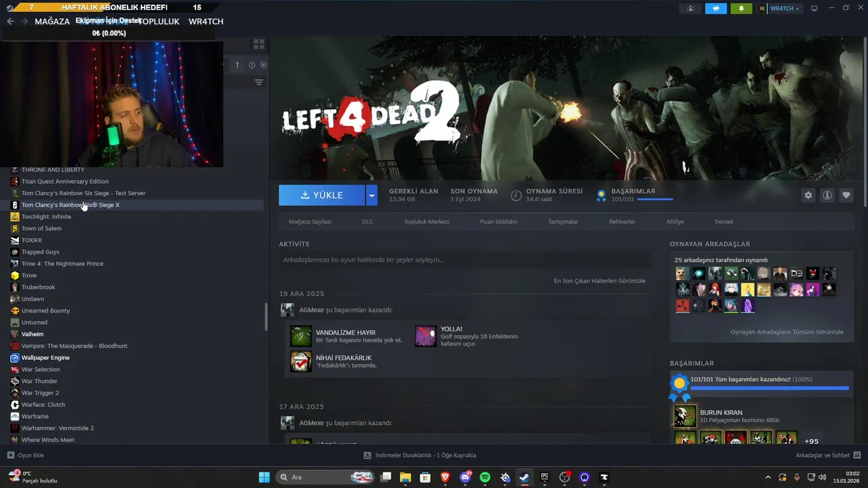Open Epic Games Launcher from taskbar
The image size is (868, 488).
tap(545, 477)
